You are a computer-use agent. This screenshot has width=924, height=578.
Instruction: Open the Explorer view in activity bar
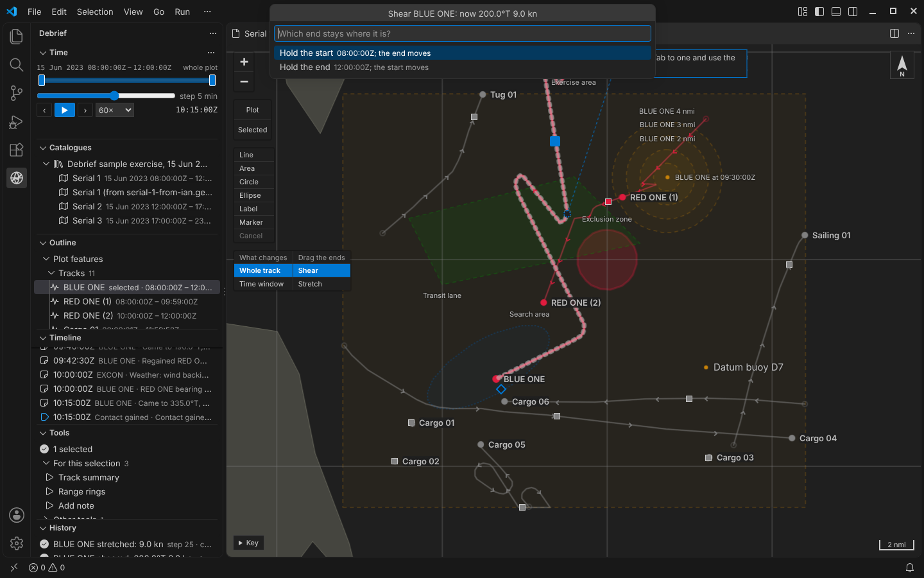17,37
